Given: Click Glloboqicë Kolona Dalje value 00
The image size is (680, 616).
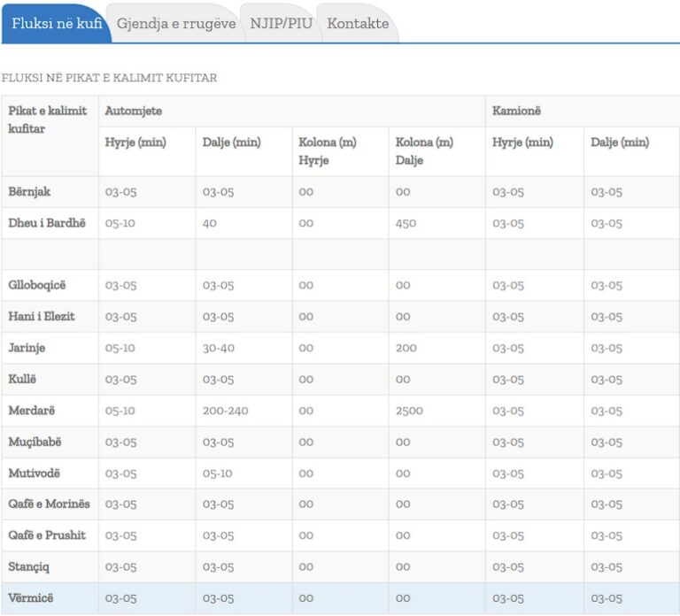Looking at the screenshot, I should tap(403, 286).
